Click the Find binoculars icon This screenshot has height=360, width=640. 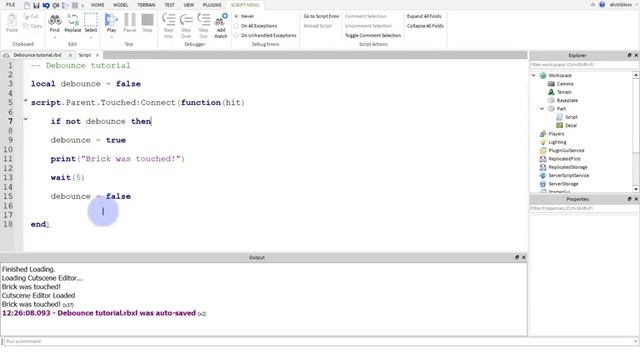pyautogui.click(x=54, y=20)
